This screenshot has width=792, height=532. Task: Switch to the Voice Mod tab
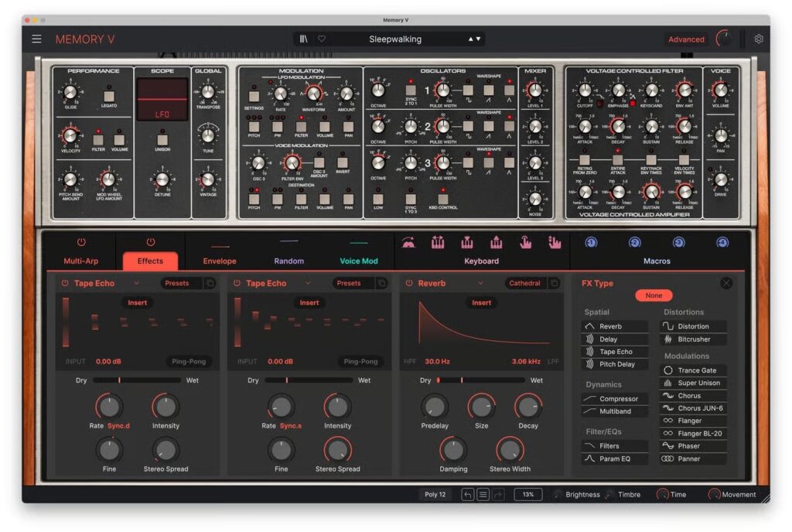point(359,261)
